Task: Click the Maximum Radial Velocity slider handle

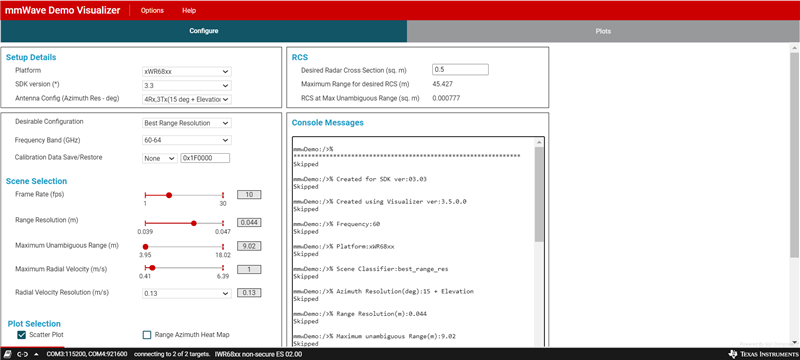Action: click(153, 268)
